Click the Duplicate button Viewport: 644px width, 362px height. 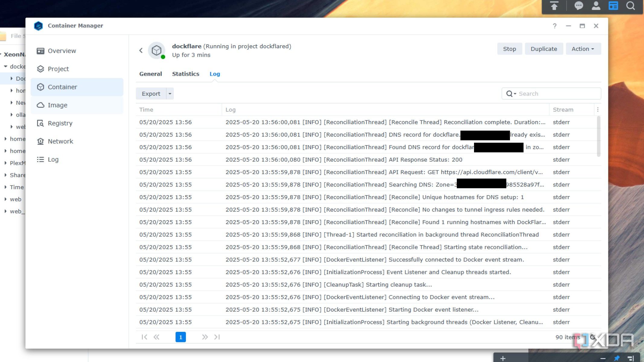[x=543, y=49]
